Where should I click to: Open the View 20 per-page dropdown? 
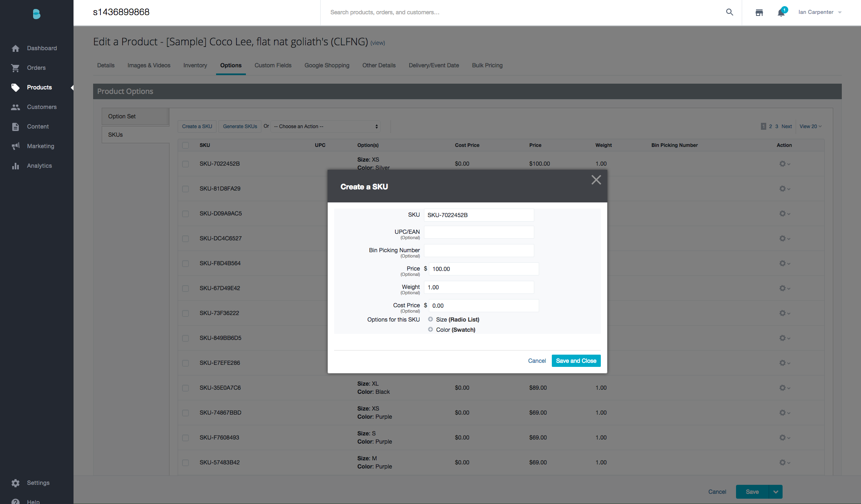[x=810, y=127]
